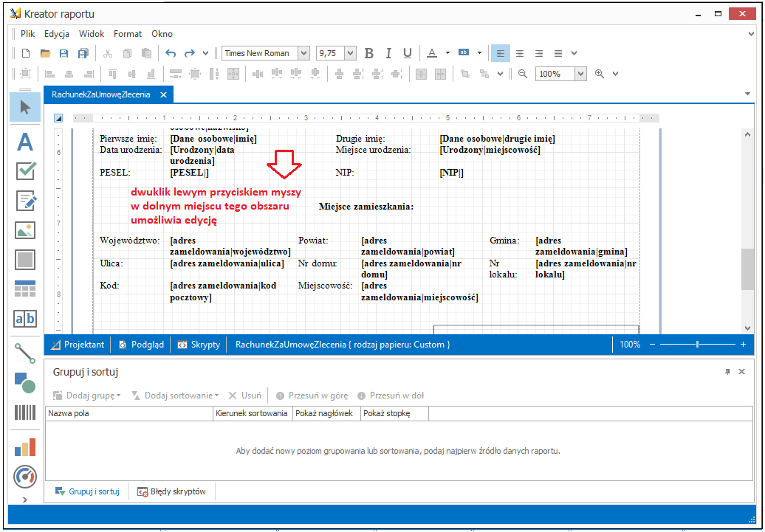Select the Table tool
The image size is (765, 532).
click(25, 289)
